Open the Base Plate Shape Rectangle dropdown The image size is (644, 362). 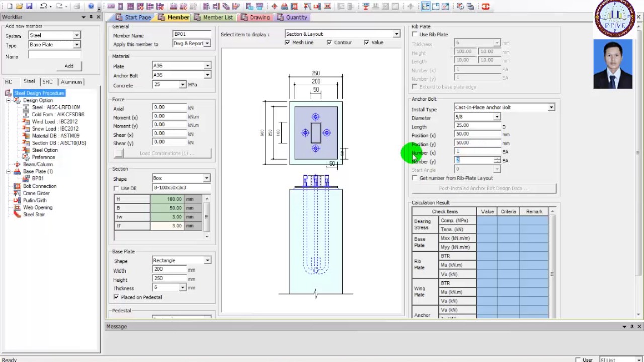coord(207,260)
